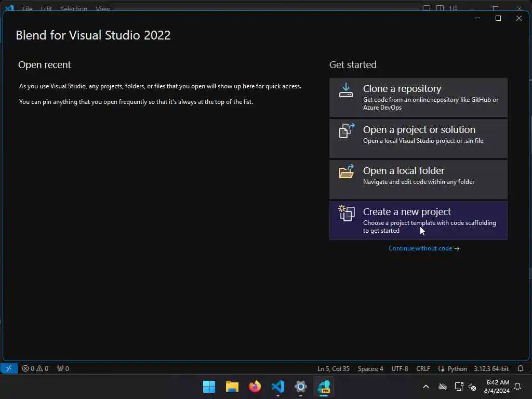Open Selection menu in VS Code window
The height and width of the screenshot is (399, 532).
pyautogui.click(x=74, y=8)
